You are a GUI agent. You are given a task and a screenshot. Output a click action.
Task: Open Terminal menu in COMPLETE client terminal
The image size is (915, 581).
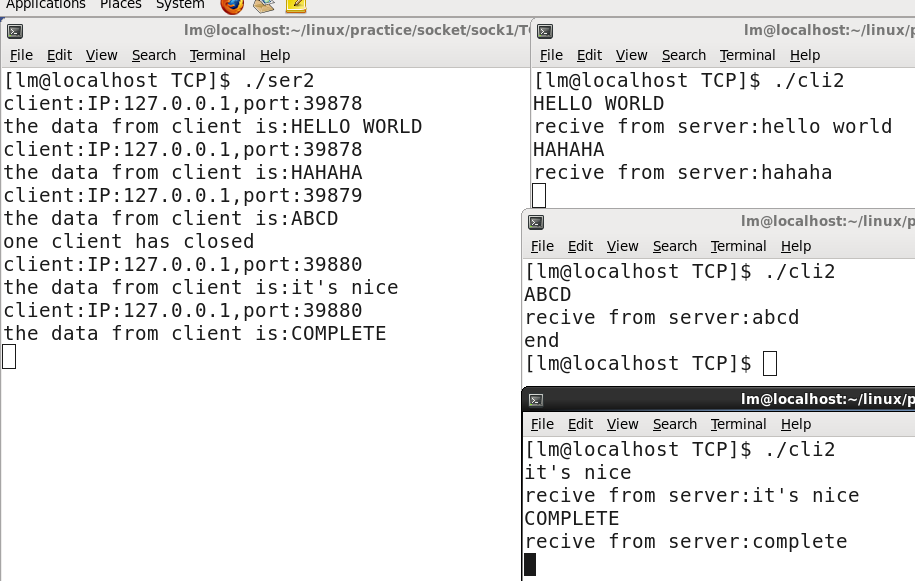pos(738,425)
